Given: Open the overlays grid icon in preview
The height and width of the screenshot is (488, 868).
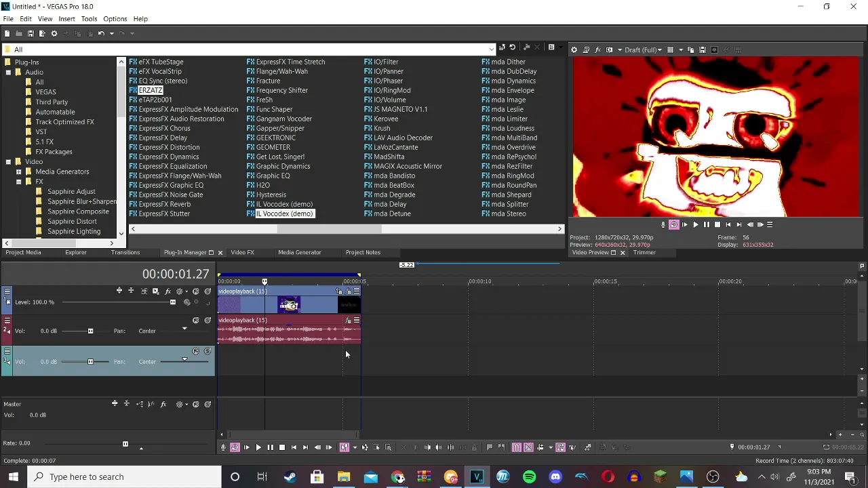Looking at the screenshot, I should tap(670, 49).
